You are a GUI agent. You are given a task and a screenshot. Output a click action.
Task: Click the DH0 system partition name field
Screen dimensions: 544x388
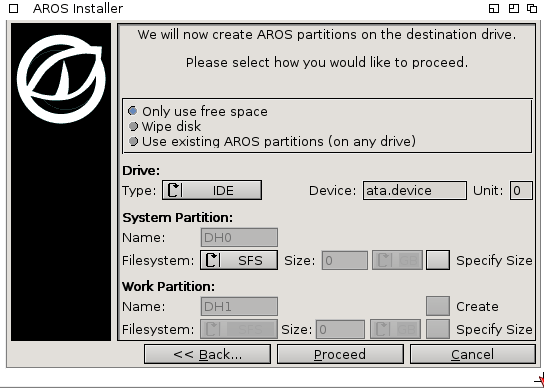(x=239, y=237)
